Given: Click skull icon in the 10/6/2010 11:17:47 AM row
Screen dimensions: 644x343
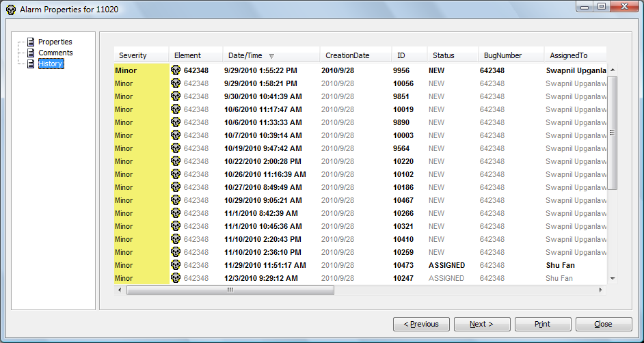Looking at the screenshot, I should coord(176,109).
